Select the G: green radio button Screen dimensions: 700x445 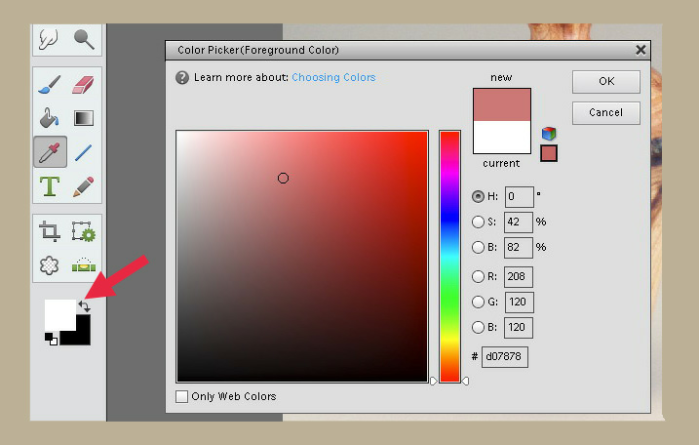coord(478,301)
